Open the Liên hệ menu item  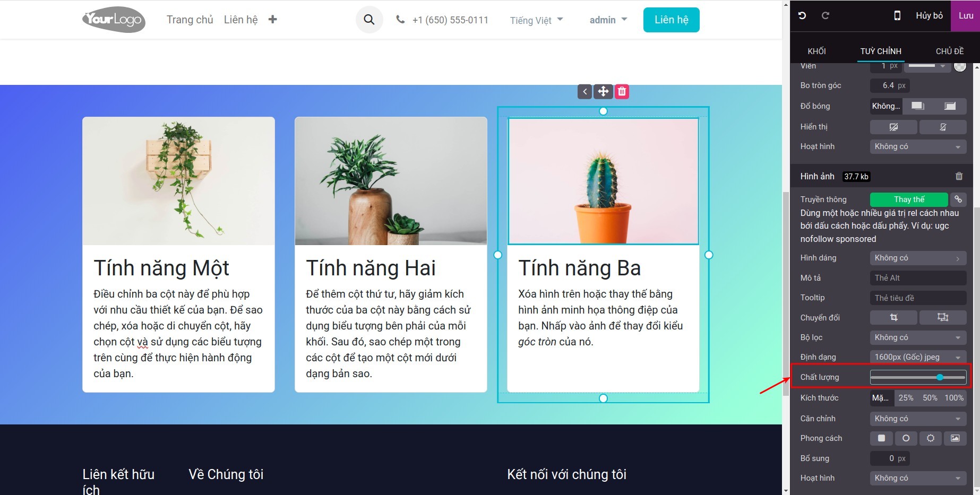(240, 20)
